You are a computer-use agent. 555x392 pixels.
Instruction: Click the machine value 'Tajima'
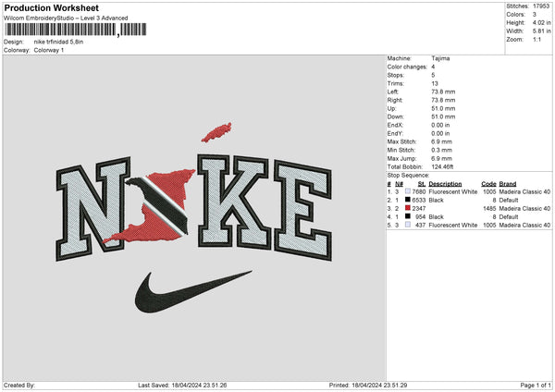tap(440, 58)
